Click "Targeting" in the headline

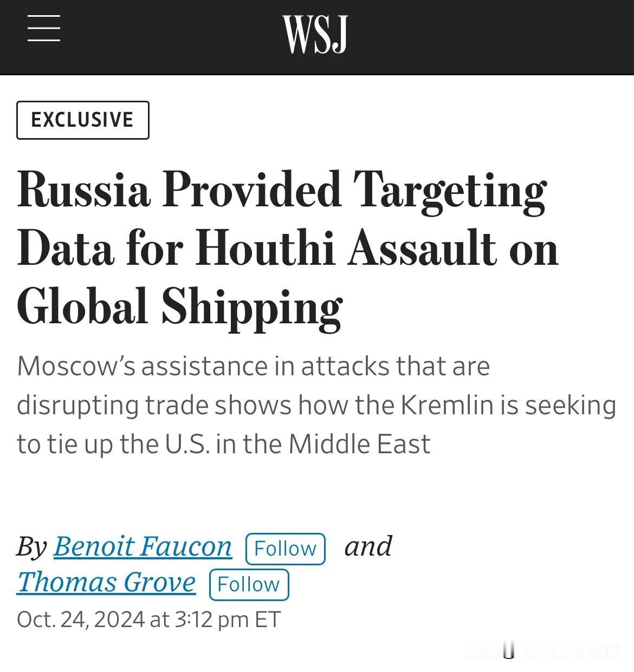pos(450,193)
